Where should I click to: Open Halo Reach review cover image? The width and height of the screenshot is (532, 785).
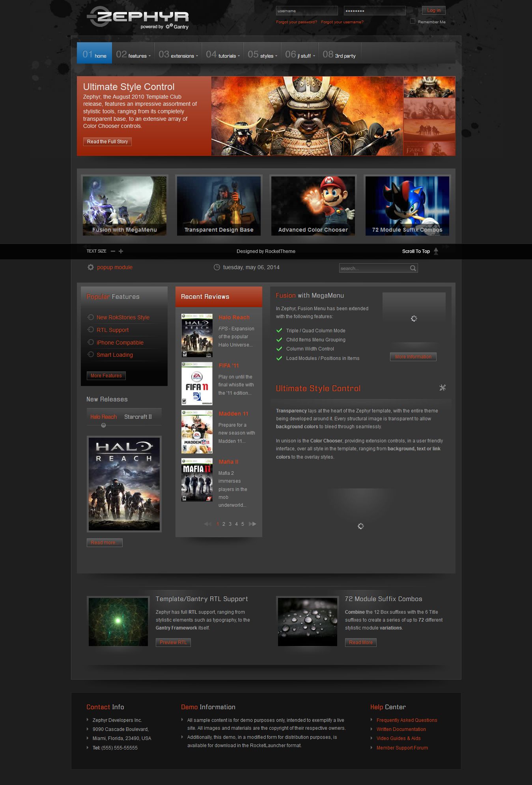(197, 335)
